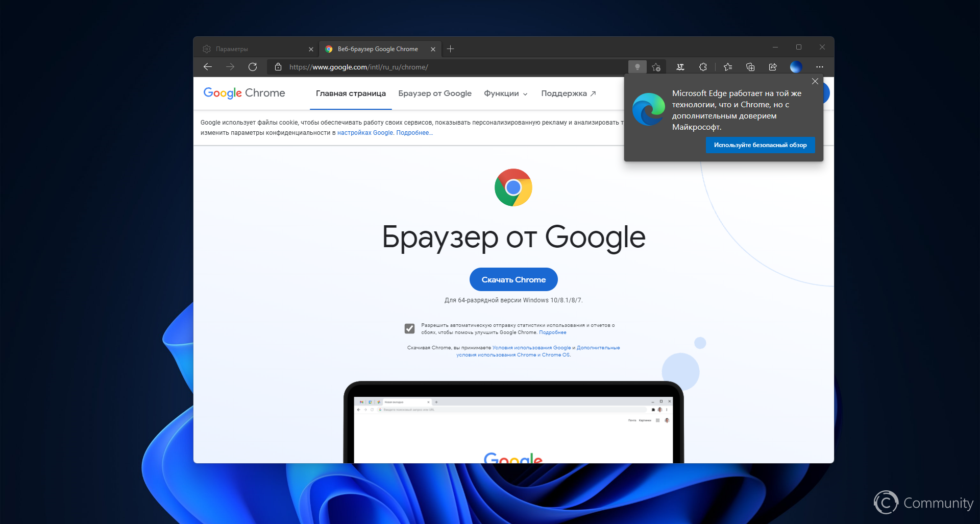The image size is (980, 524).
Task: Click the Chrome logo above the headline
Action: (x=513, y=187)
